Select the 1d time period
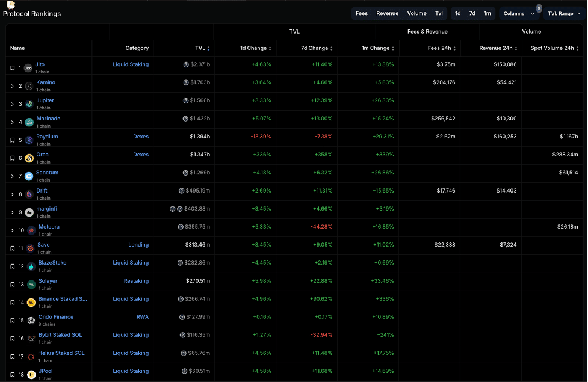Image resolution: width=588 pixels, height=382 pixels. click(458, 13)
